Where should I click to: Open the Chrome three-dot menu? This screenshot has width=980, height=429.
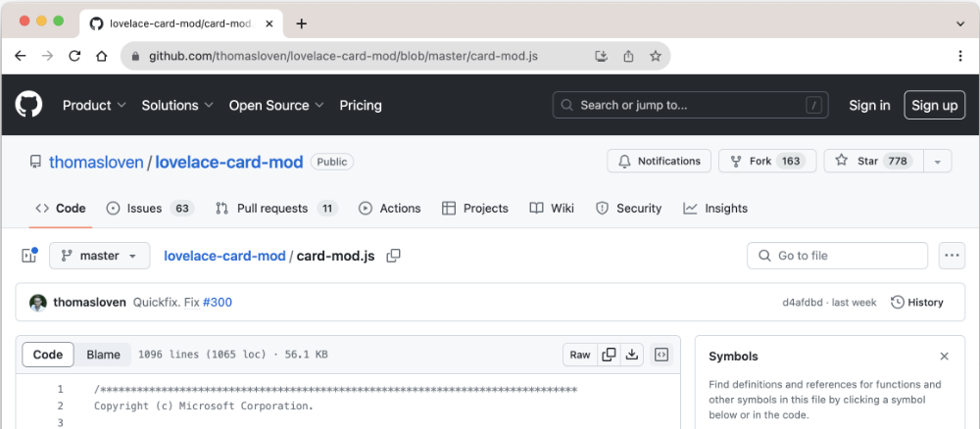point(960,56)
